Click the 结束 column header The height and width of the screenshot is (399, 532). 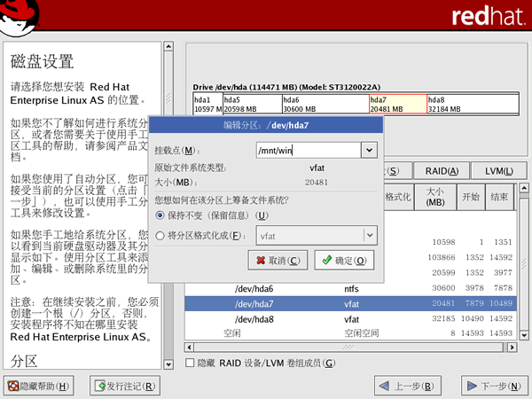coord(499,197)
